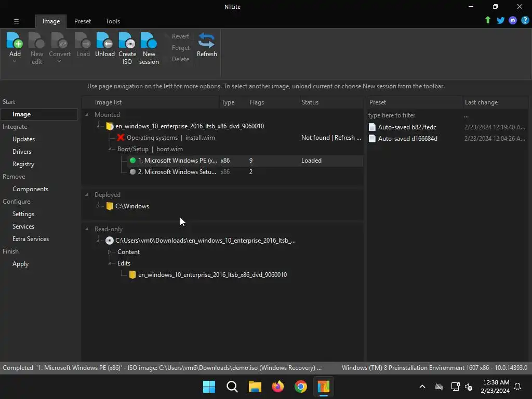This screenshot has height=399, width=532.
Task: Click the preset filter input field
Action: (414, 115)
